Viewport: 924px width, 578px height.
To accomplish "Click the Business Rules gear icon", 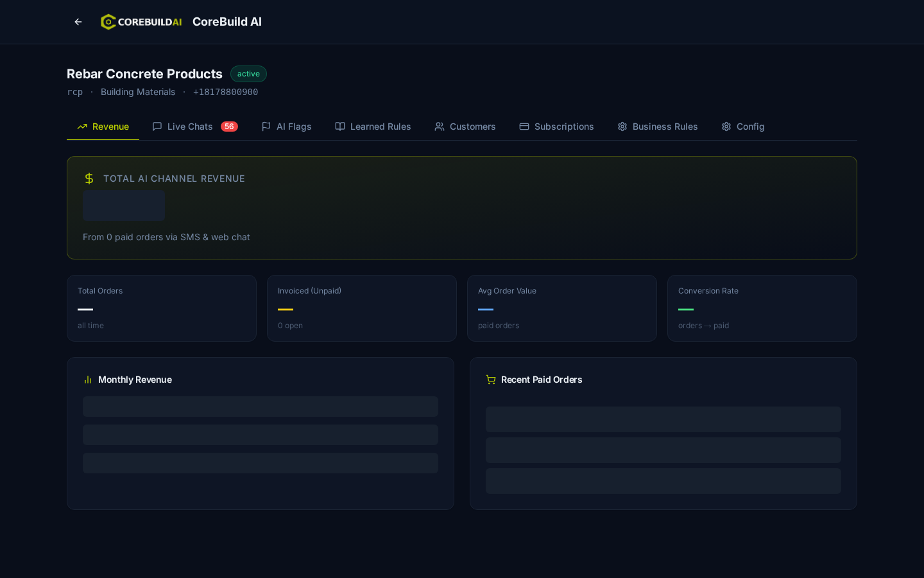I will pos(622,127).
